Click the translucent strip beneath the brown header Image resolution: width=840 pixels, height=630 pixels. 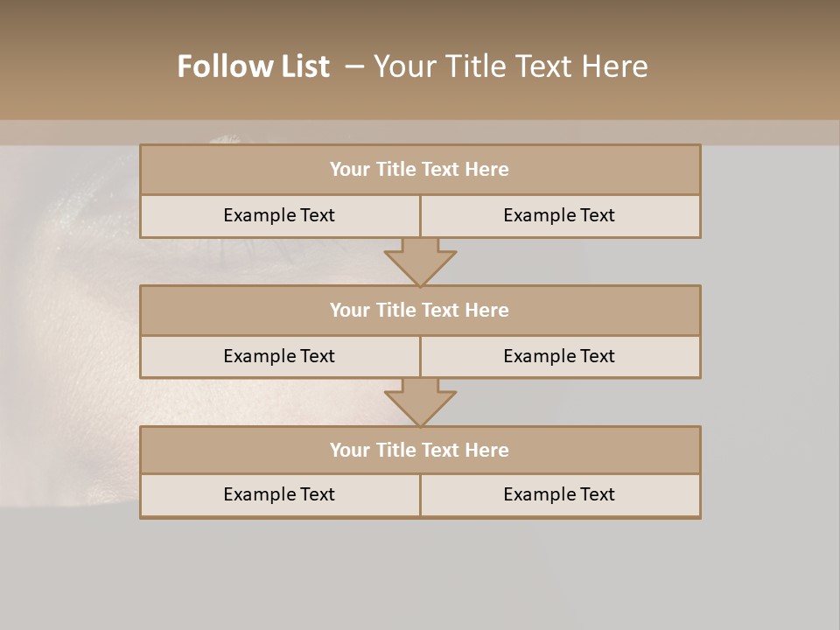[770, 132]
